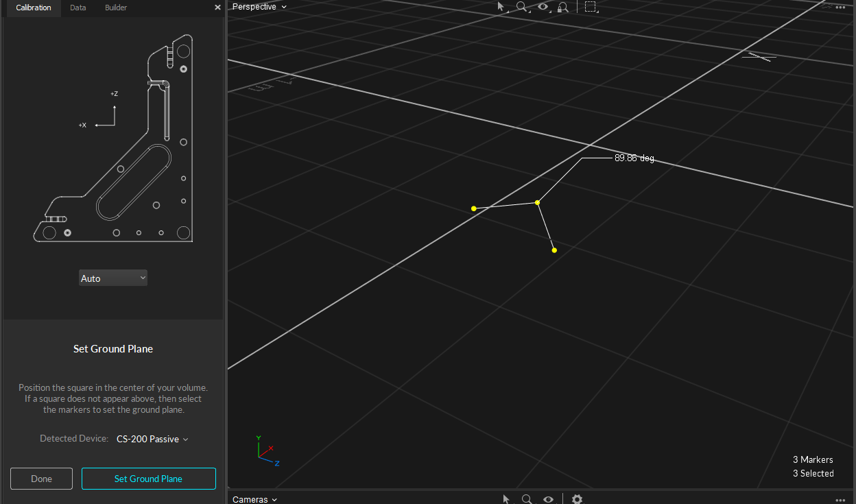The height and width of the screenshot is (504, 856).
Task: Open the Cameras pane three-dots menu
Action: coord(840,500)
